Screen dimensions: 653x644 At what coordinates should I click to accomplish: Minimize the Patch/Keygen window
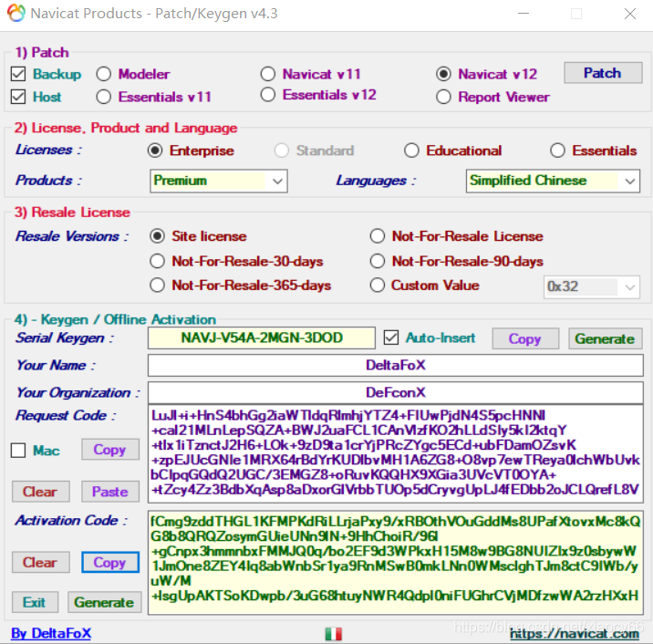coord(523,14)
